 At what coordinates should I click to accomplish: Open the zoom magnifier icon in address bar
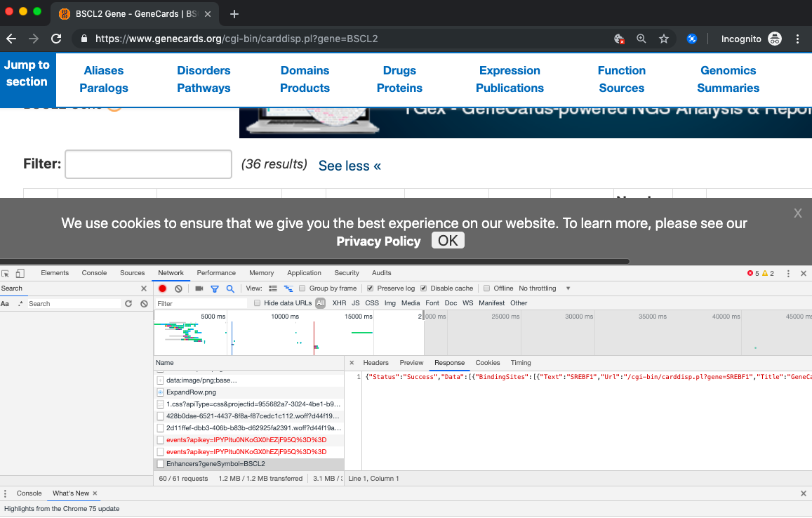pos(641,39)
